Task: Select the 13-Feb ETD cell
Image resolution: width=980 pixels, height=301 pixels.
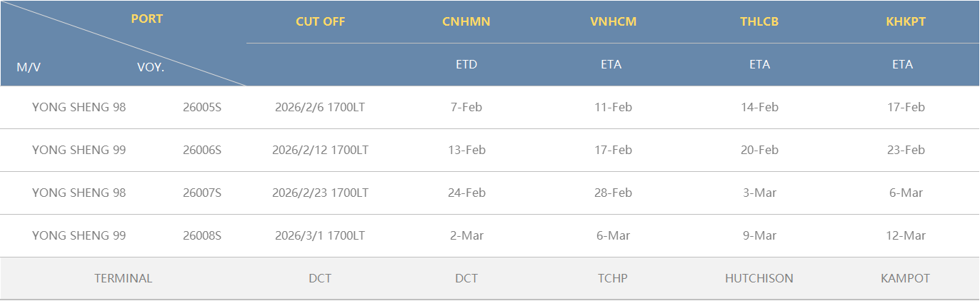Action: point(466,150)
